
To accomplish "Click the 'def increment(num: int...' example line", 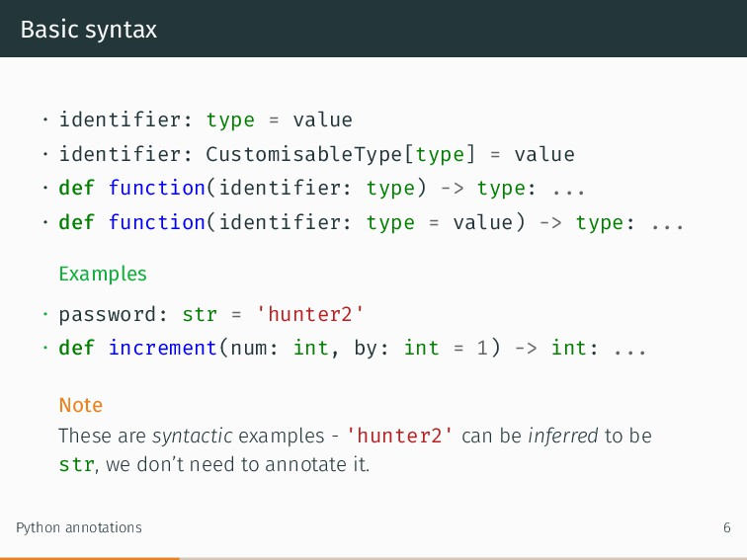I will coord(352,348).
